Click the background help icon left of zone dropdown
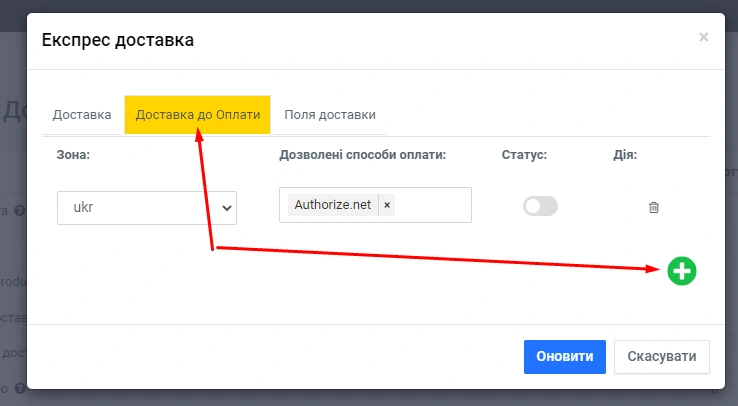This screenshot has width=738, height=406. pos(19,211)
